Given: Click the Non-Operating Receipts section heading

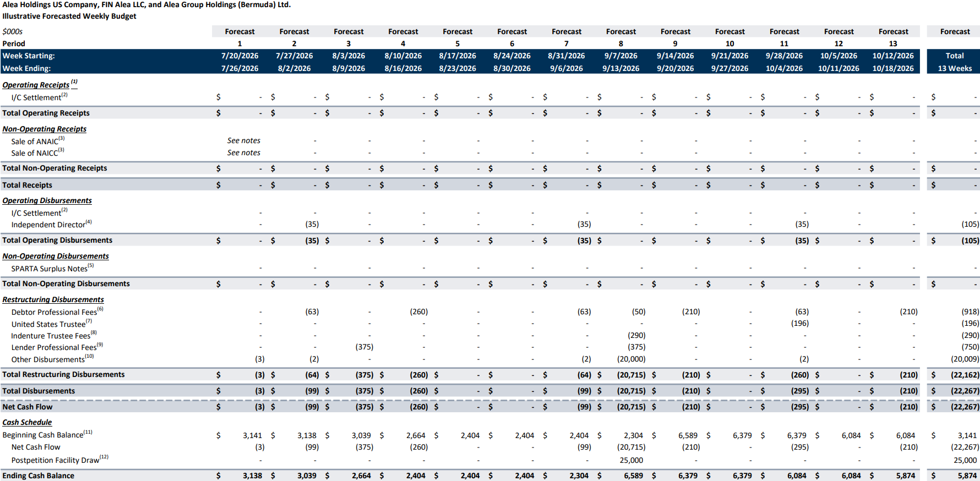Looking at the screenshot, I should [x=45, y=129].
